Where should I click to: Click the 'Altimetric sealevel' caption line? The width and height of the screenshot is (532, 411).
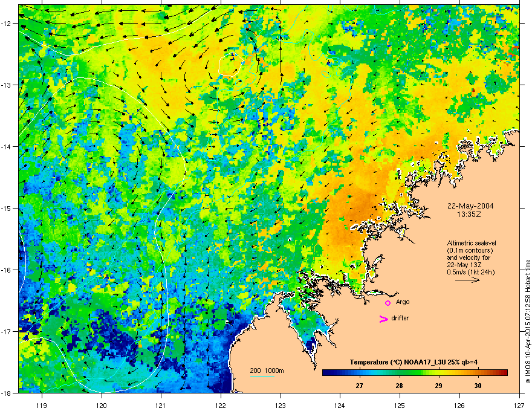(x=472, y=243)
